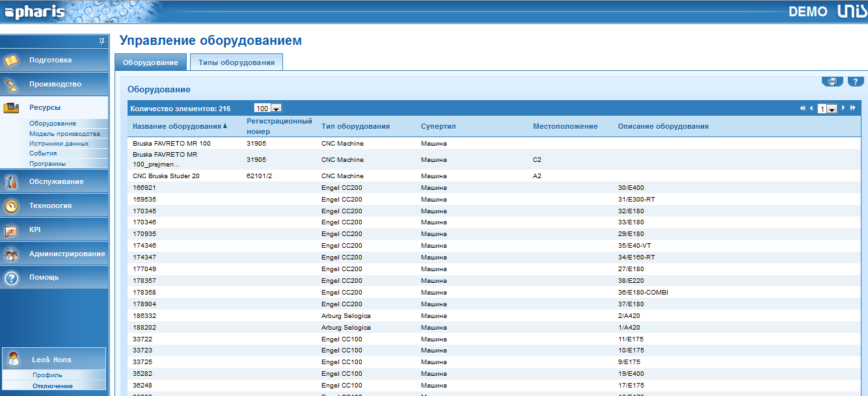The image size is (868, 396).
Task: Click equipment row 188202
Action: click(495, 328)
